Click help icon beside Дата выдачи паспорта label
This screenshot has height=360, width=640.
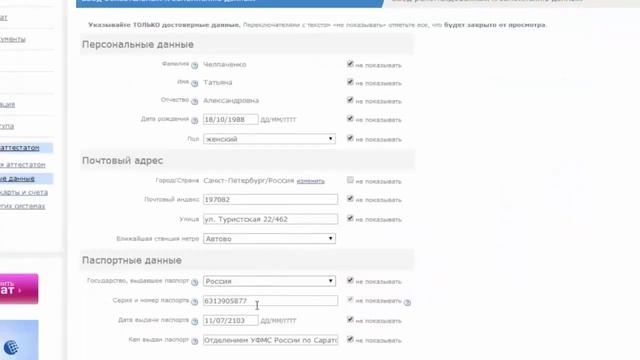click(195, 321)
